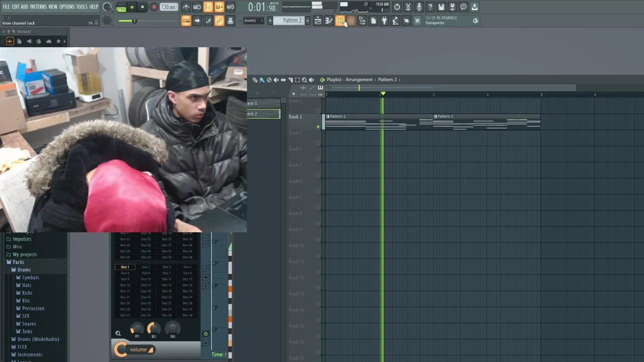Open audio editor scissors icon
644x362 pixels.
(x=408, y=7)
